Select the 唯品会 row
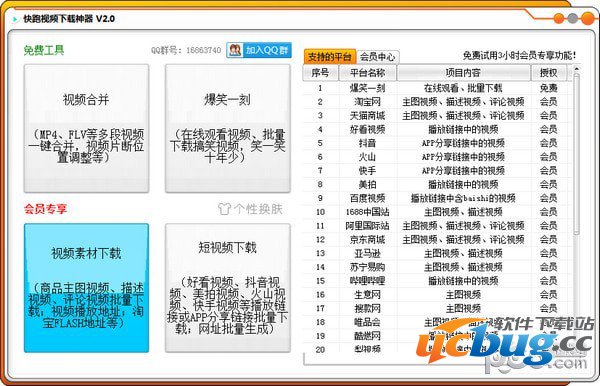 [436, 322]
